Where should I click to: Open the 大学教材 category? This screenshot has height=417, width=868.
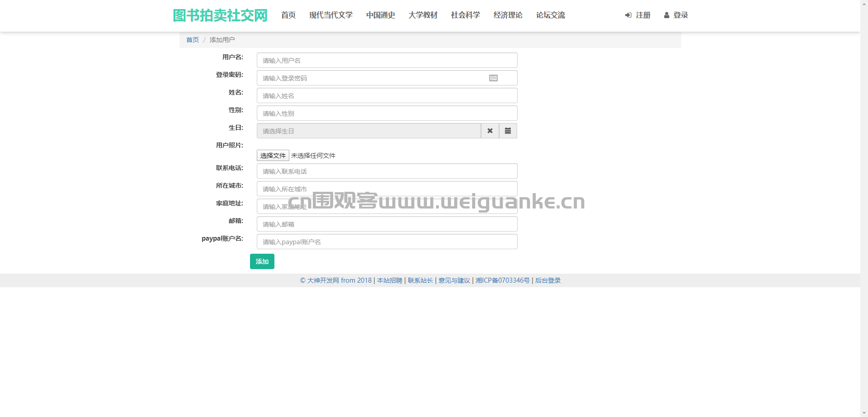(423, 15)
